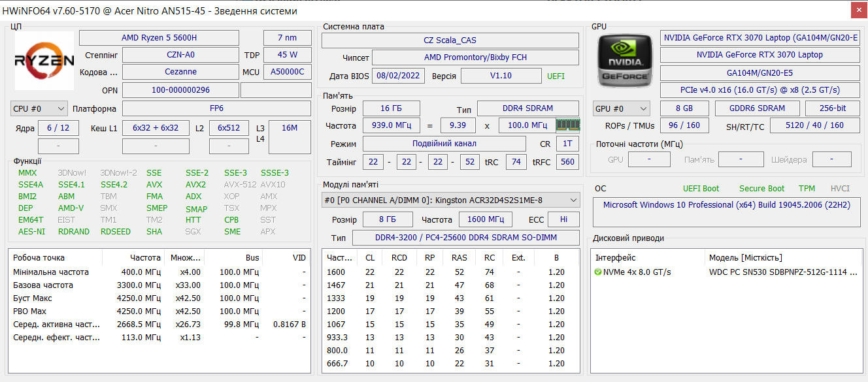Click the RAM module chip icon
The height and width of the screenshot is (382, 868).
[567, 125]
